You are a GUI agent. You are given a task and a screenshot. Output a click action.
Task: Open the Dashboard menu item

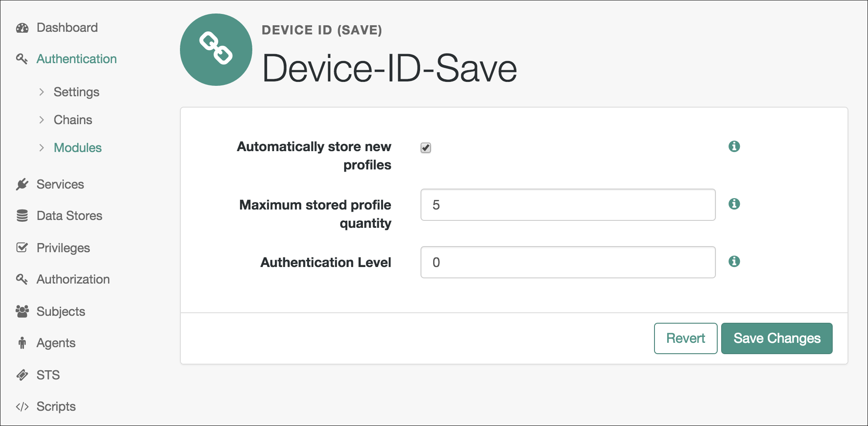[x=67, y=27]
